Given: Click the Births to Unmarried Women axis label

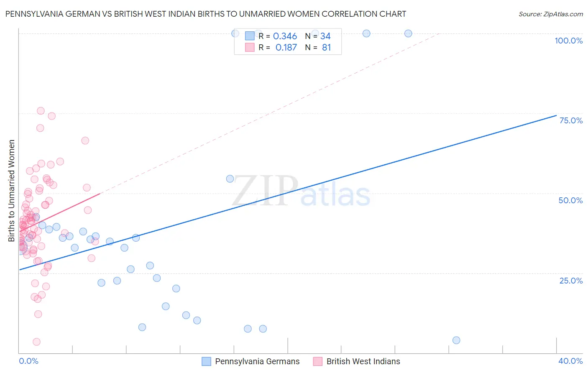Looking at the screenshot, I should [x=12, y=191].
